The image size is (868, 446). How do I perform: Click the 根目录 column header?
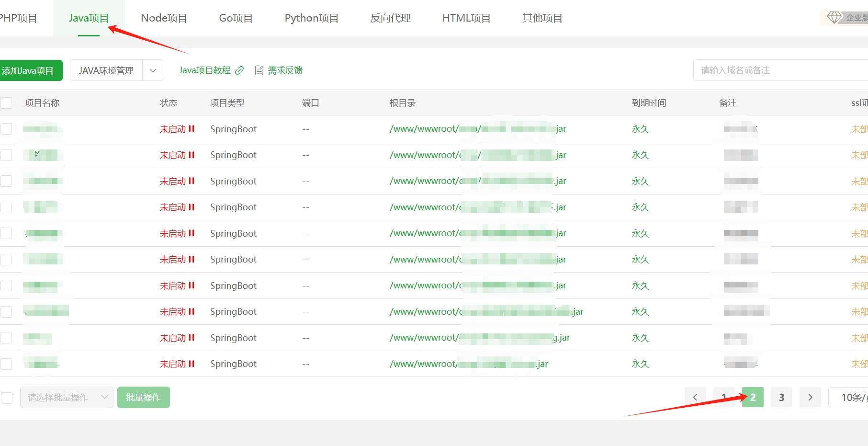click(403, 103)
